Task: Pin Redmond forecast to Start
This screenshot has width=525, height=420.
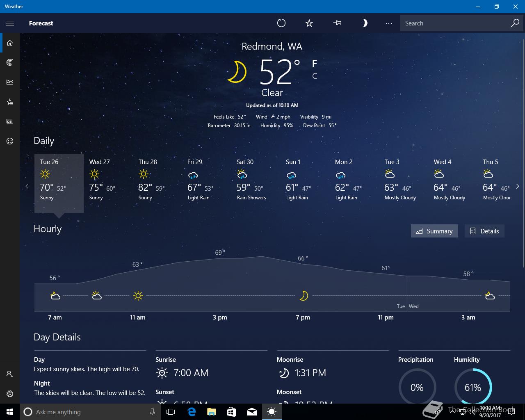Action: point(337,23)
